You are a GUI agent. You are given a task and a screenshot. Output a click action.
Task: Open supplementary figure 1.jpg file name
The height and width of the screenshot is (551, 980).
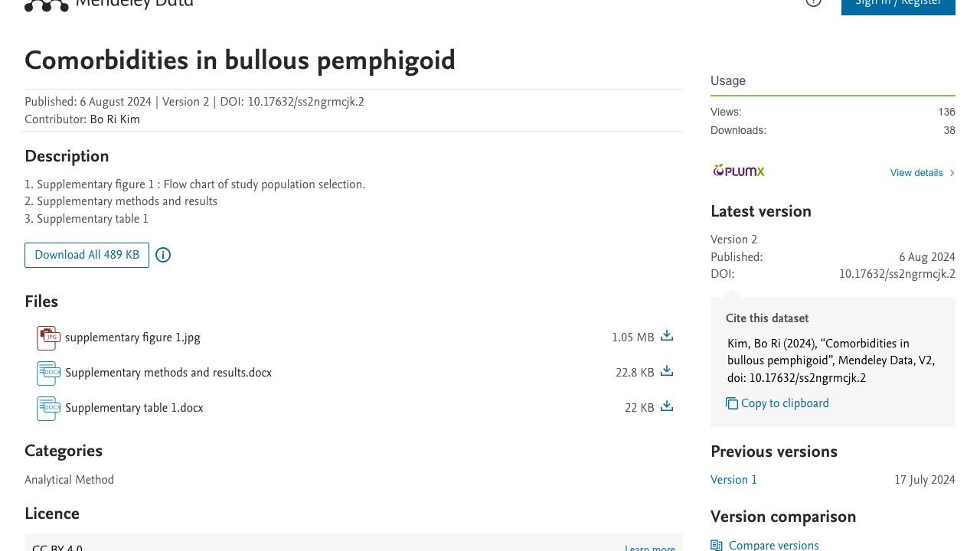[x=132, y=337]
